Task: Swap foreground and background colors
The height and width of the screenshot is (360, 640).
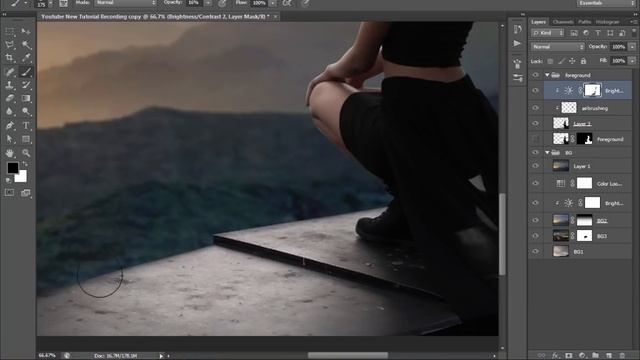Action: pyautogui.click(x=25, y=164)
